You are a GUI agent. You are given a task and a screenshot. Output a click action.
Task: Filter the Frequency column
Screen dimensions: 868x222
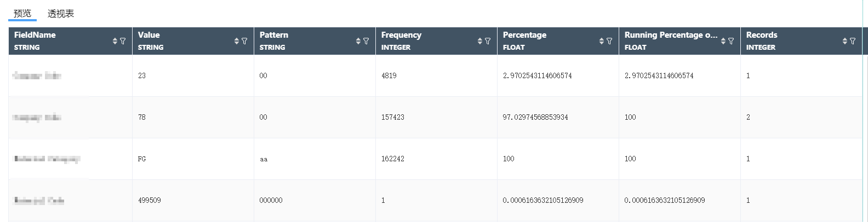click(488, 41)
